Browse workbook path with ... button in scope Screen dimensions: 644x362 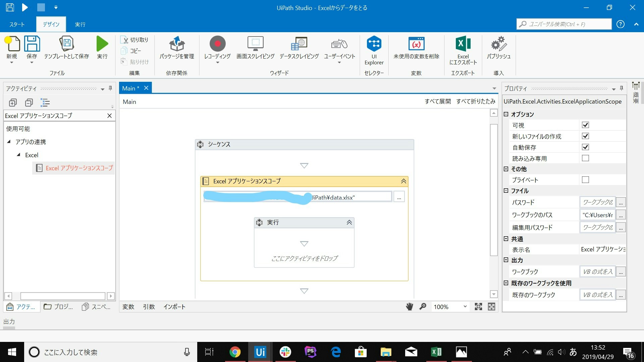399,197
